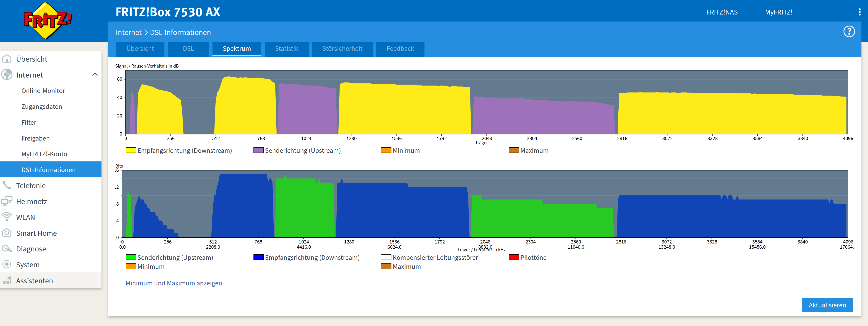Click purple Senderichtung (Upstream) legend swatch
868x326 pixels.
pos(258,150)
